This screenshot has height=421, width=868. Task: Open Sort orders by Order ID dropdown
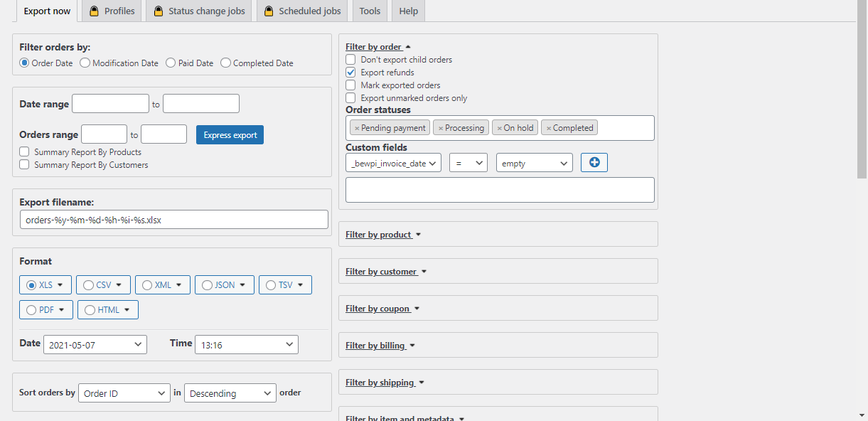pyautogui.click(x=124, y=393)
